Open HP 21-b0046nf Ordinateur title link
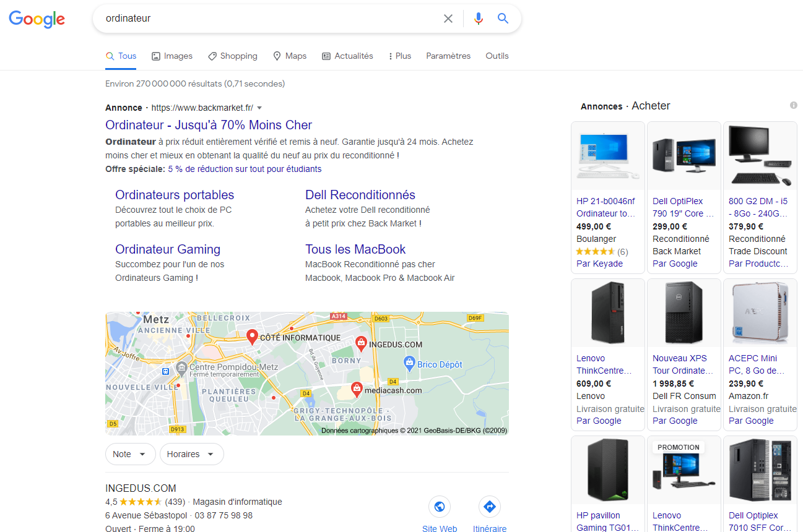This screenshot has height=532, width=803. pyautogui.click(x=606, y=207)
